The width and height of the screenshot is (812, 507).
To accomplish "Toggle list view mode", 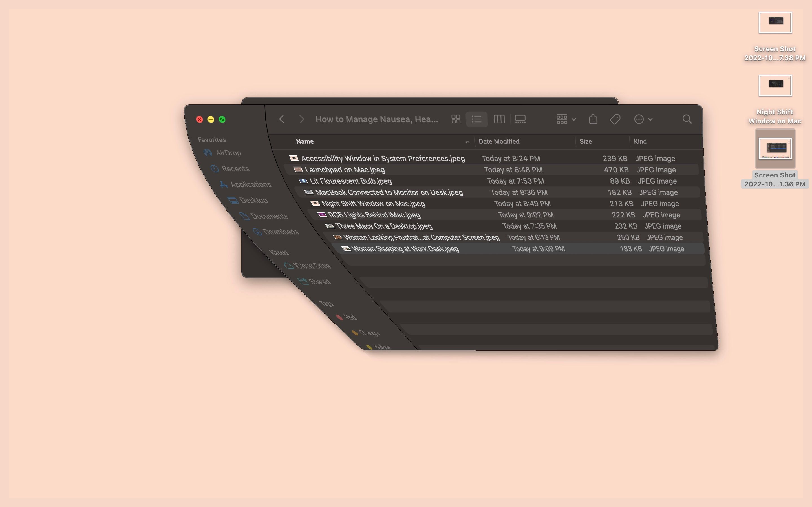I will pyautogui.click(x=477, y=119).
